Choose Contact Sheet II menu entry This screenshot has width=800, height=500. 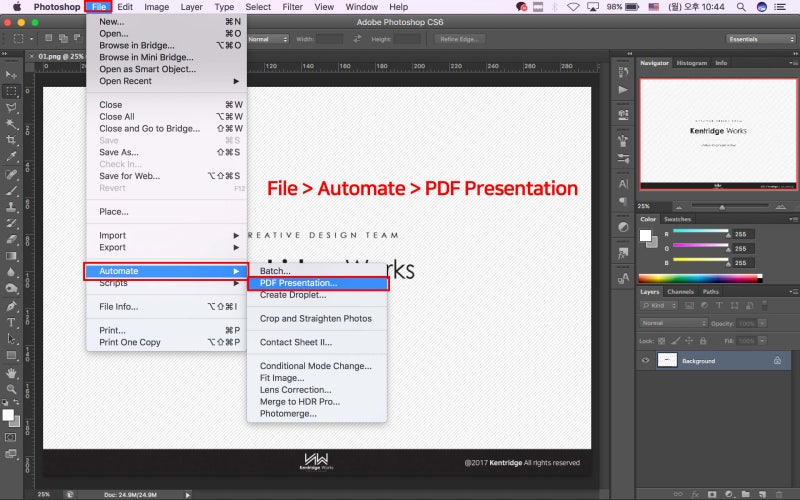pyautogui.click(x=317, y=342)
